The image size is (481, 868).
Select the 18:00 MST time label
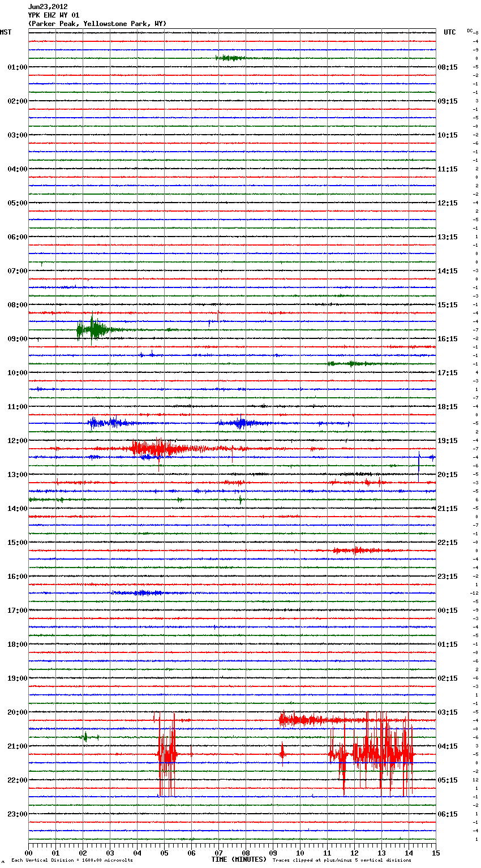(x=18, y=644)
